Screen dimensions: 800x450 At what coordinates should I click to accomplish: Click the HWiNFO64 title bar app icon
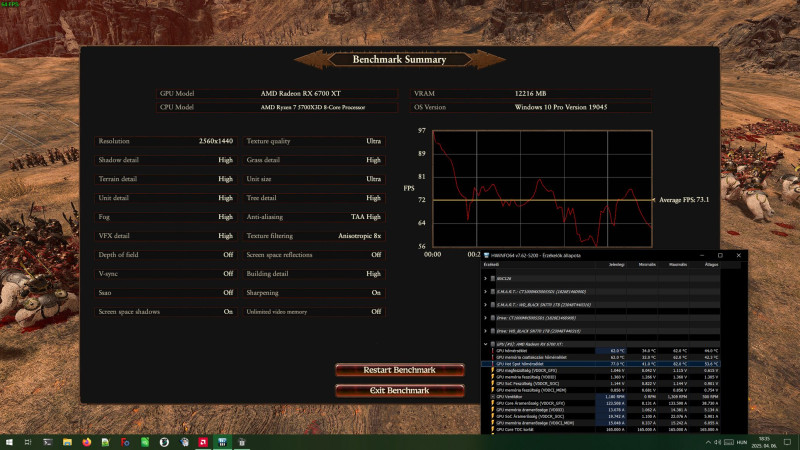pyautogui.click(x=486, y=255)
